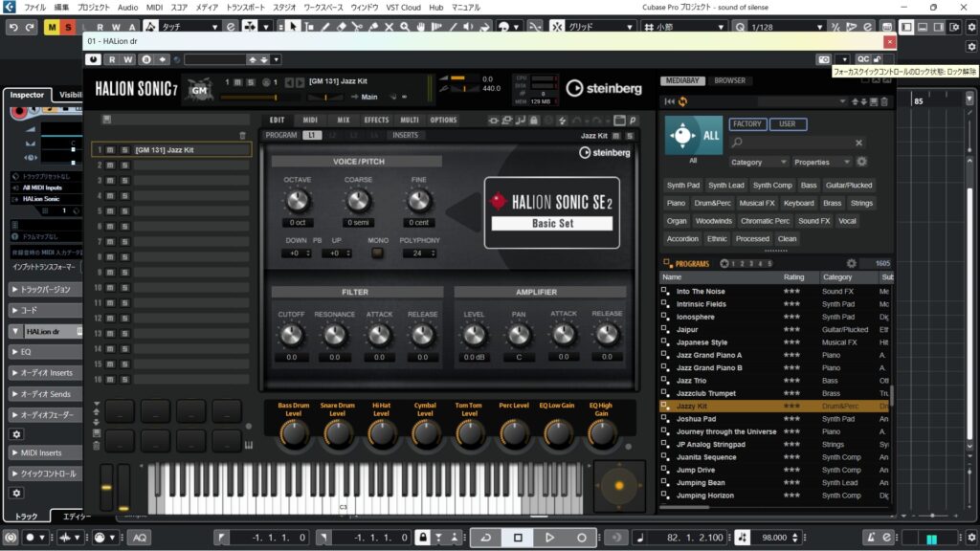Toggle the transport cycle loop button

pyautogui.click(x=486, y=538)
